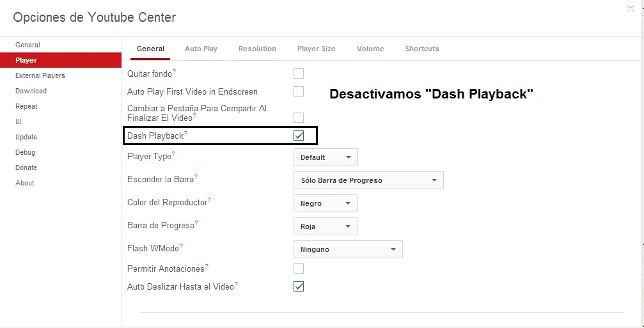Image resolution: width=644 pixels, height=328 pixels.
Task: Enable the Quitar fondo checkbox
Action: 299,74
